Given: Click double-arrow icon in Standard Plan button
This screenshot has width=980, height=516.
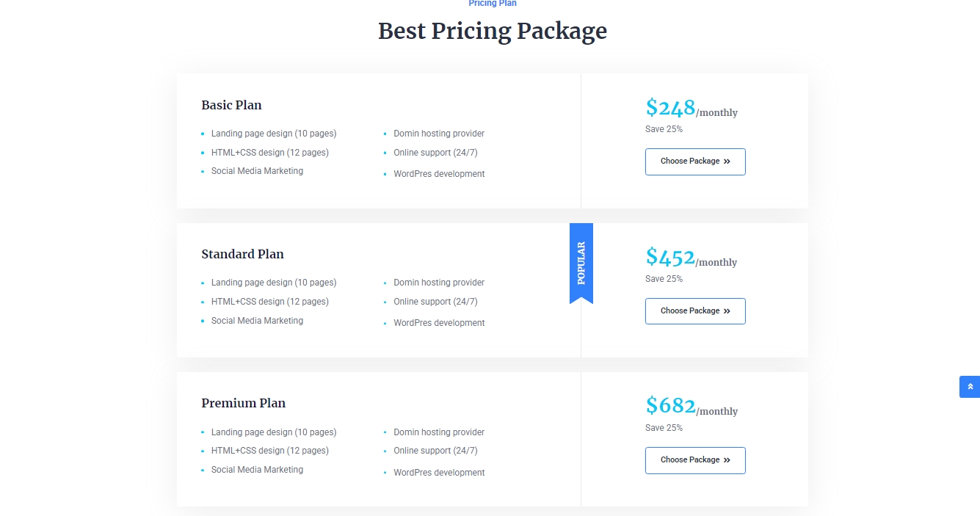Looking at the screenshot, I should (x=727, y=311).
